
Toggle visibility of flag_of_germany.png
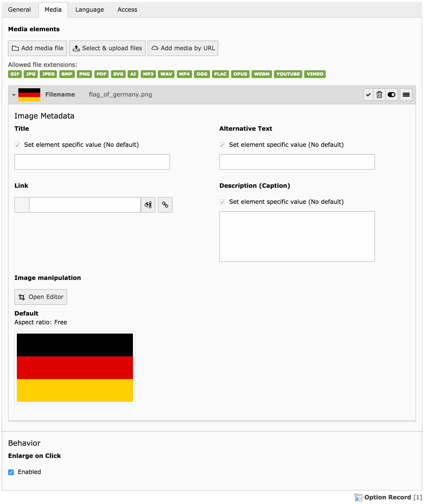[392, 95]
